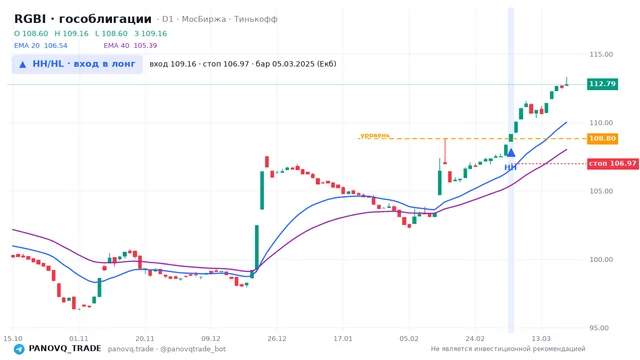The image size is (640, 360).
Task: Click the highlighted vertical entry bar band
Action: (x=511, y=170)
